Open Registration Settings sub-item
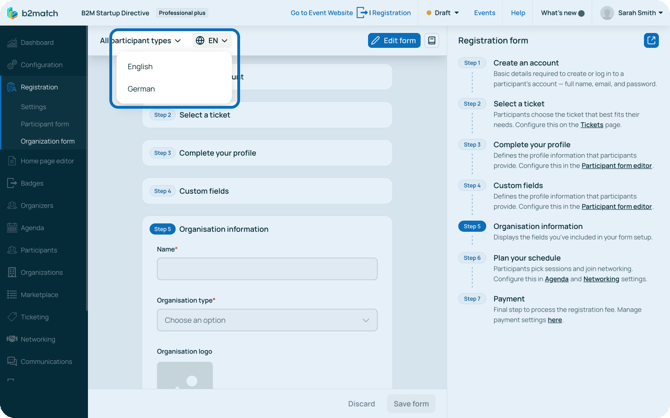The image size is (670, 418). (33, 106)
